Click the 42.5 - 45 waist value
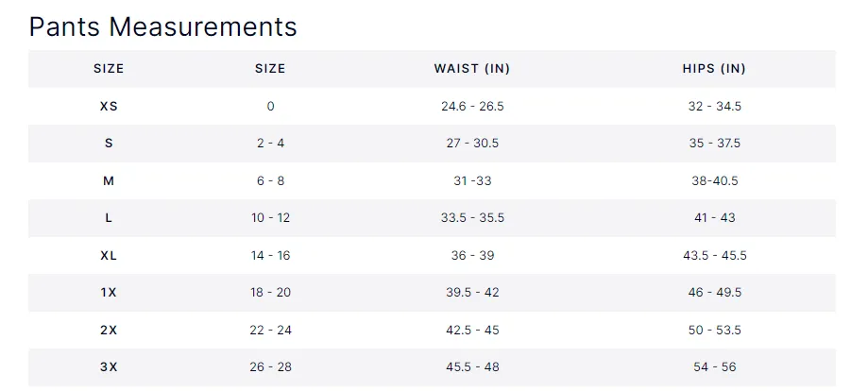Viewport: 868px width, 391px height. coord(472,330)
